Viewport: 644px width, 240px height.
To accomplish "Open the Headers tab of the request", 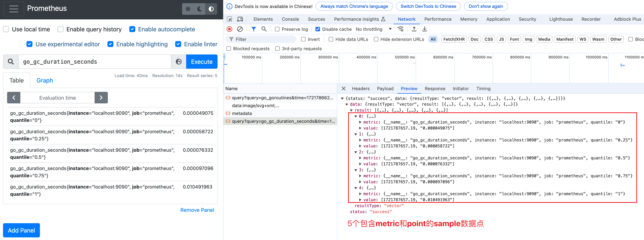I will coord(360,88).
